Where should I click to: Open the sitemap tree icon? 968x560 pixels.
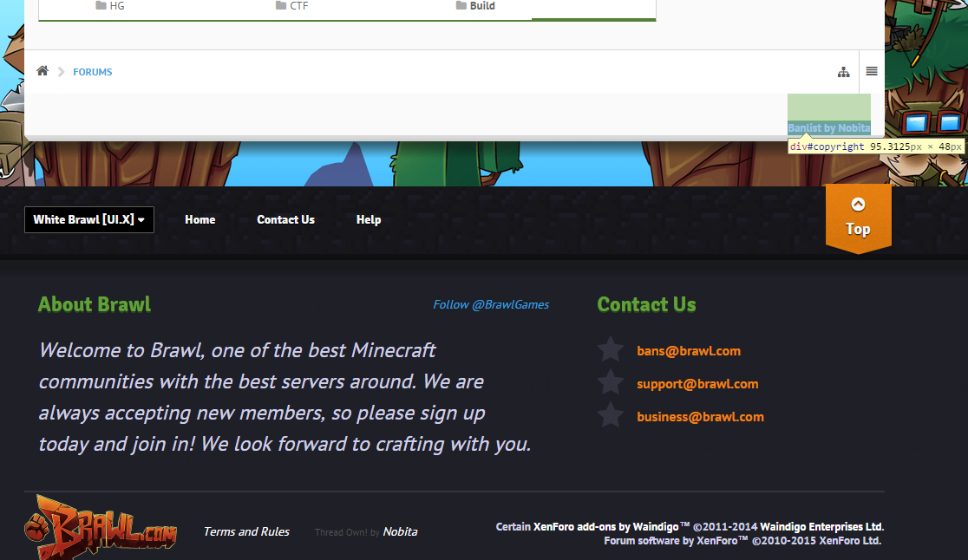tap(843, 72)
